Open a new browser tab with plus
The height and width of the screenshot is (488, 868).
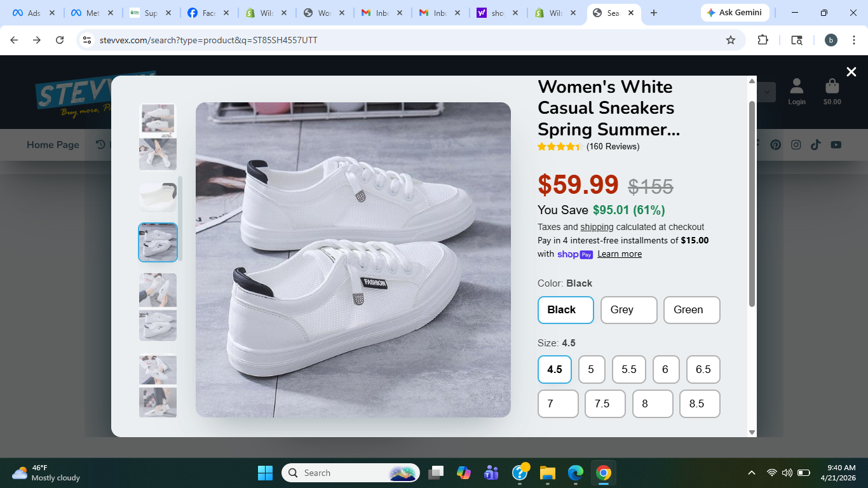coord(654,13)
